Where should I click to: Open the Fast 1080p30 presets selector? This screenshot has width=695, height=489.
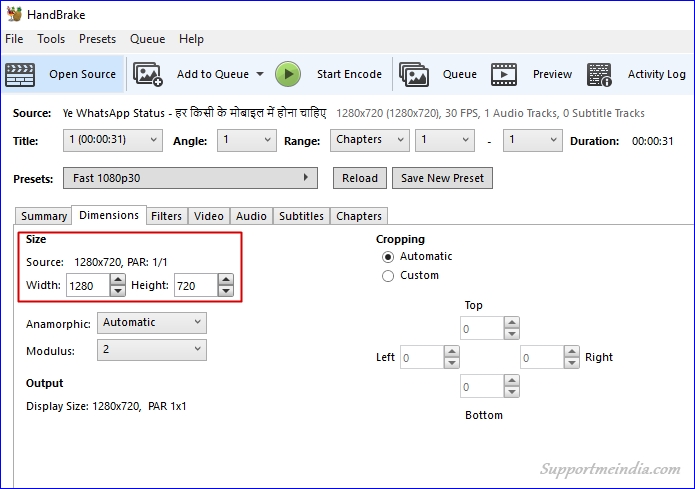[190, 178]
